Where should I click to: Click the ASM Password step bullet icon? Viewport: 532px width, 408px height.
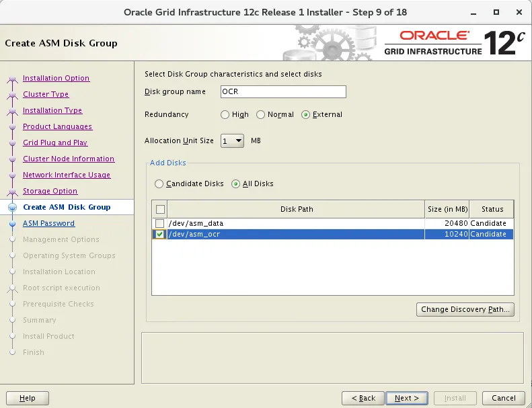13,224
